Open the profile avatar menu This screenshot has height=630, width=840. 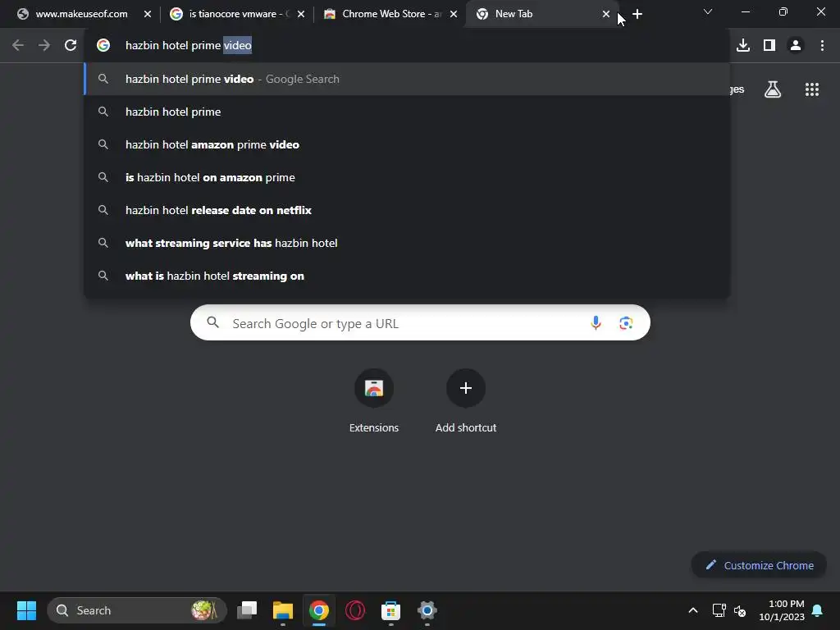tap(796, 46)
